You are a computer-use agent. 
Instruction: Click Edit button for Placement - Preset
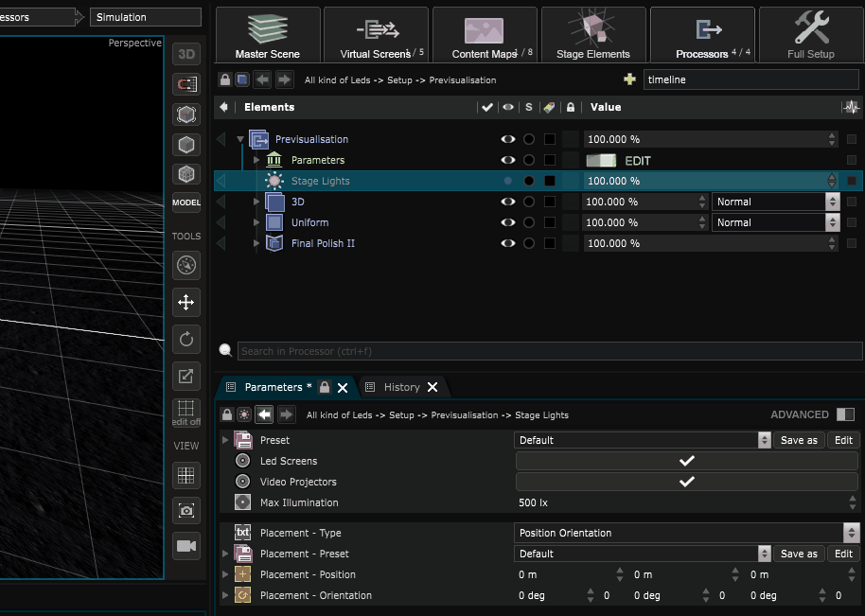[843, 554]
